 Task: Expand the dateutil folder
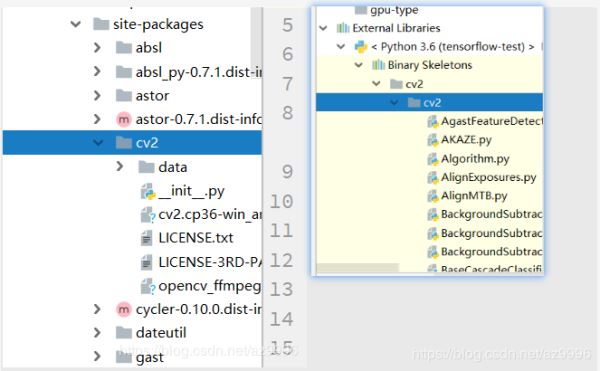97,333
